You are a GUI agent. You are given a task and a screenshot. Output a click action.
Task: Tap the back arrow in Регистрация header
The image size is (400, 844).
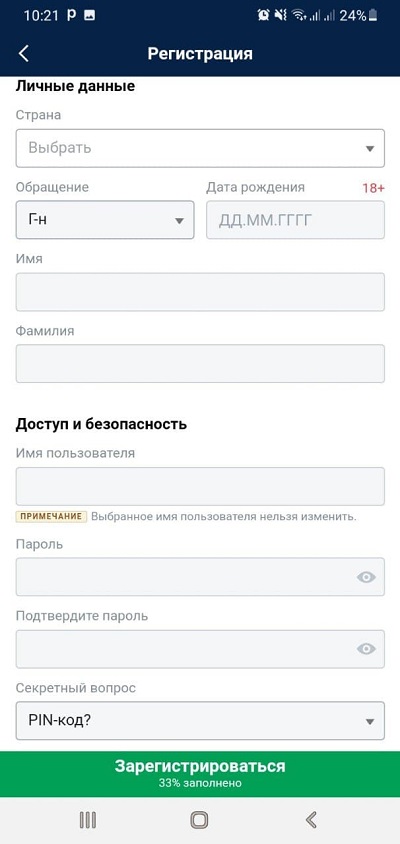click(x=23, y=53)
